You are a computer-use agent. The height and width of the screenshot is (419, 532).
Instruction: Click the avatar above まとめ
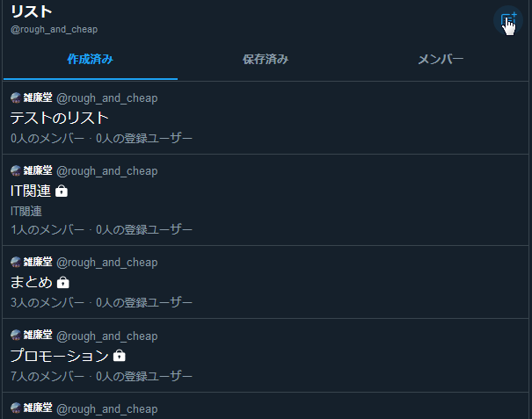[16, 262]
